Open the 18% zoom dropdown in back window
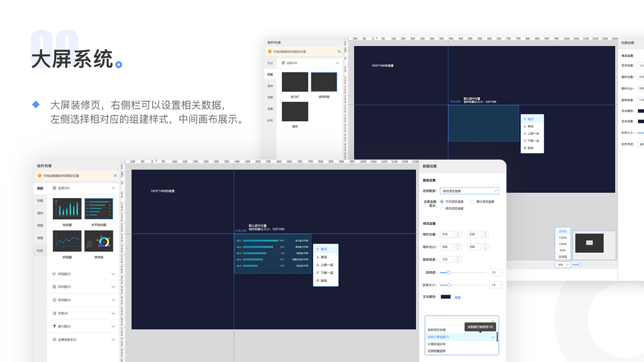This screenshot has width=644, height=362. pos(563,265)
